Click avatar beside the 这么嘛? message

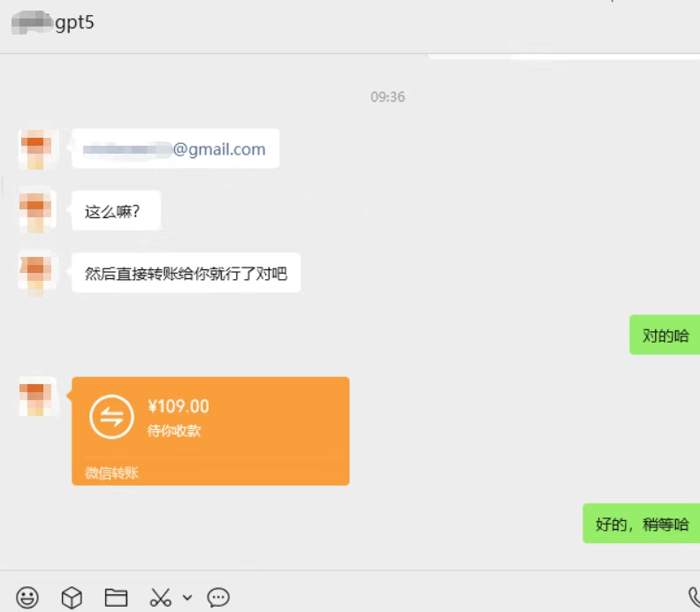click(x=37, y=211)
